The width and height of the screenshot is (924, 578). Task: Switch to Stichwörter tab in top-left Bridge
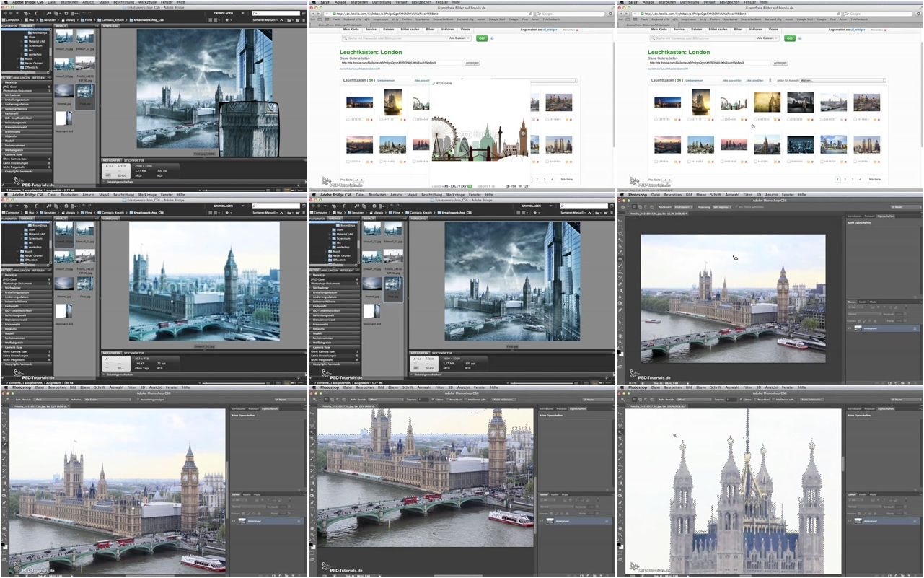(135, 159)
